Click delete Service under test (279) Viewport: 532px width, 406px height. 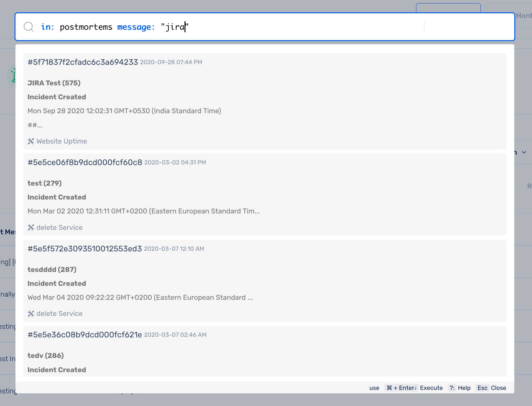(x=59, y=227)
